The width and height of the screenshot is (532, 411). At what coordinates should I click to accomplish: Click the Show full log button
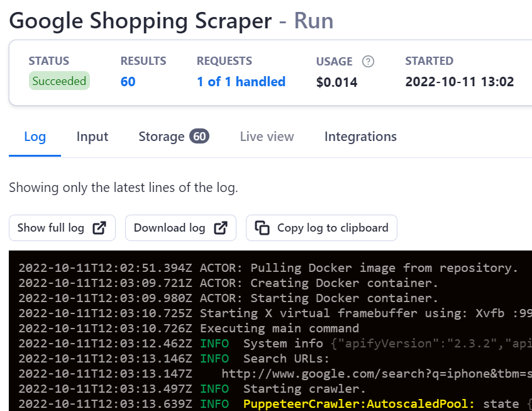click(x=62, y=227)
